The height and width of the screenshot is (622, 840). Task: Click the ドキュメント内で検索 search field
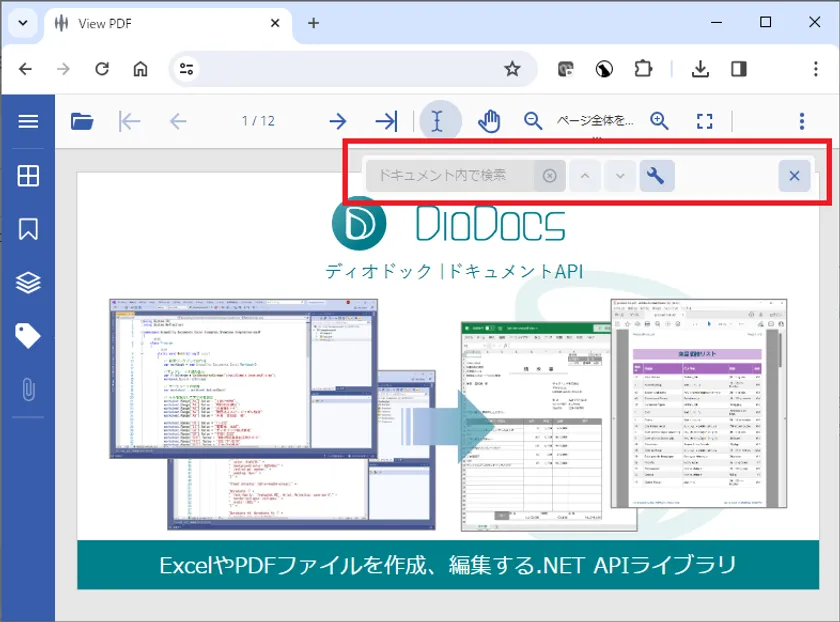[450, 176]
